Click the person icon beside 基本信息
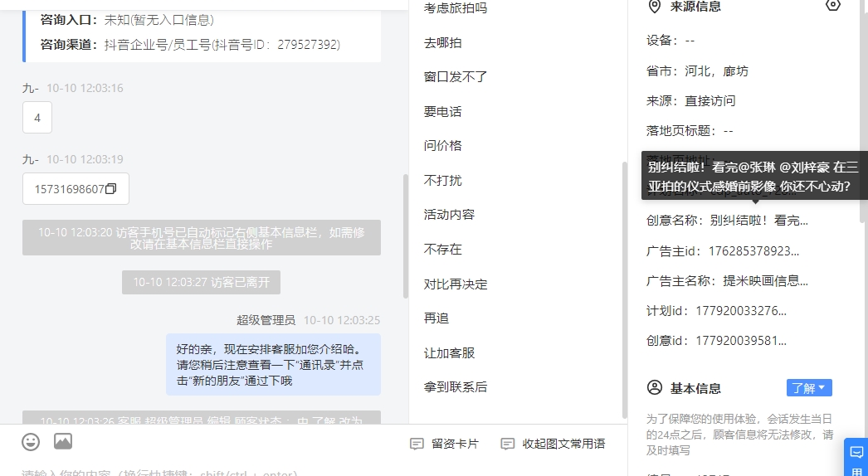The image size is (868, 476). [655, 387]
